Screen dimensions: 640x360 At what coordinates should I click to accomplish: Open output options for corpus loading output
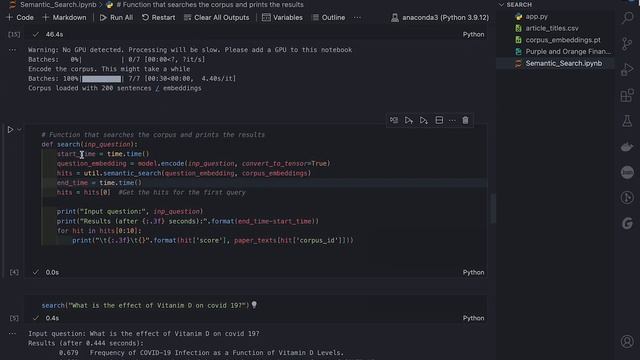click(12, 50)
